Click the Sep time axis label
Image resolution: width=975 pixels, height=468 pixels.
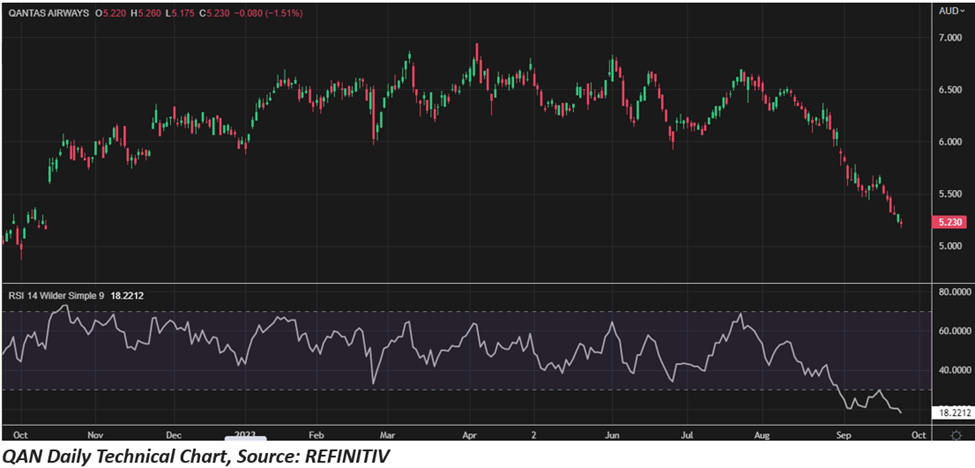[x=843, y=434]
